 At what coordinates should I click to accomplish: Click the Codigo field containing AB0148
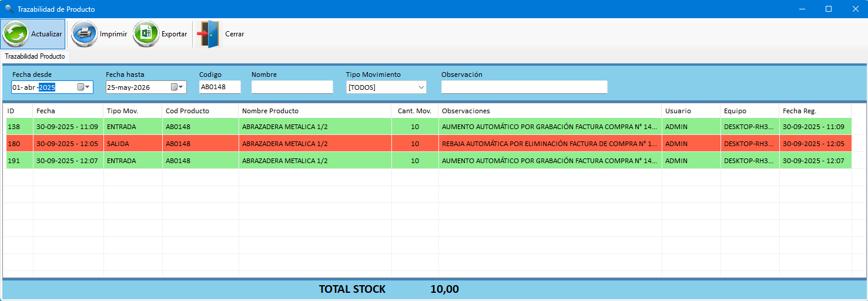(x=220, y=87)
